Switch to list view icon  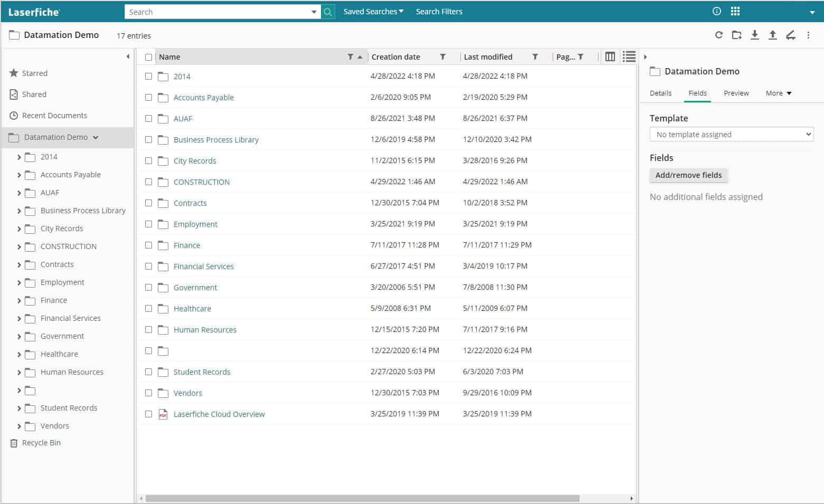(x=629, y=57)
